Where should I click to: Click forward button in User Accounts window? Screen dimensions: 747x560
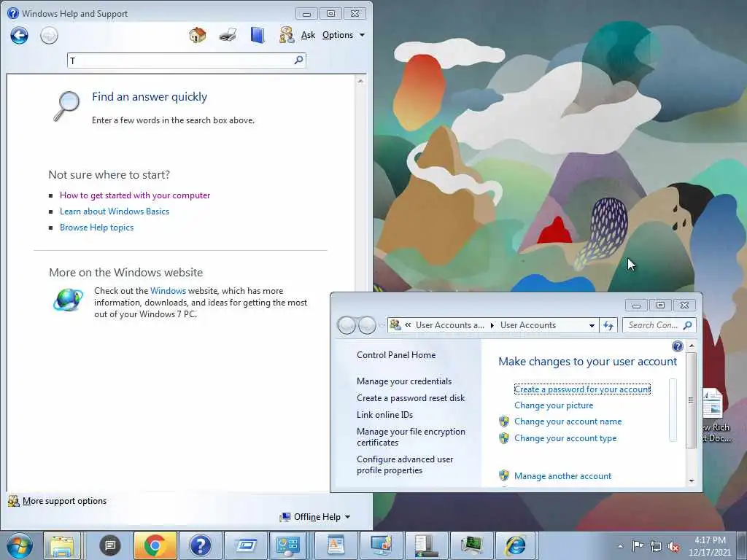tap(367, 325)
